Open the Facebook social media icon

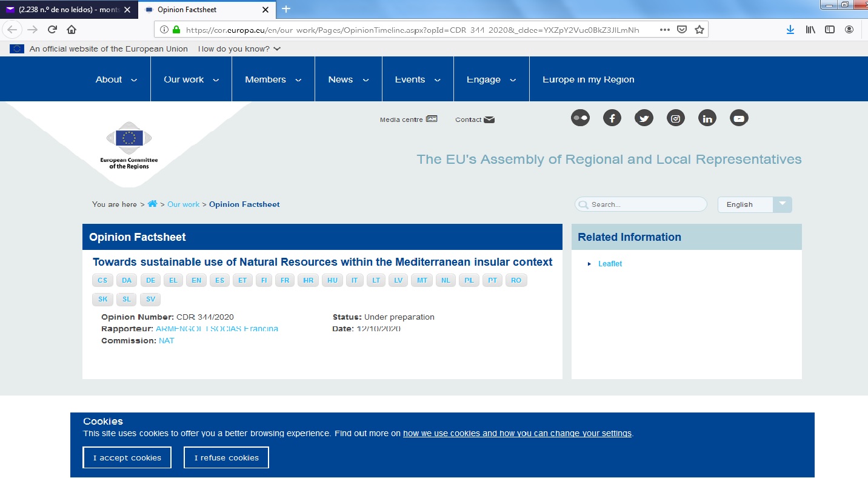coord(612,118)
